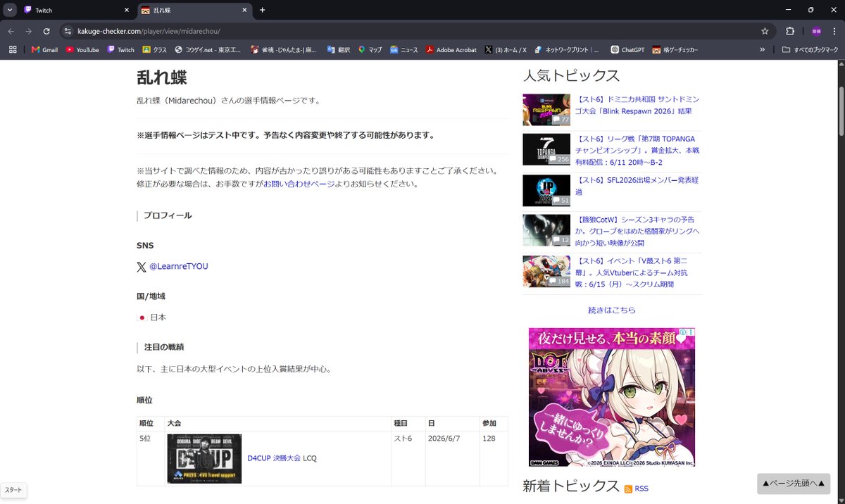Screen dimensions: 845x504
Task: Open the 第7期 TOPANGA チャンピオンシップ topic link
Action: pyautogui.click(x=637, y=151)
